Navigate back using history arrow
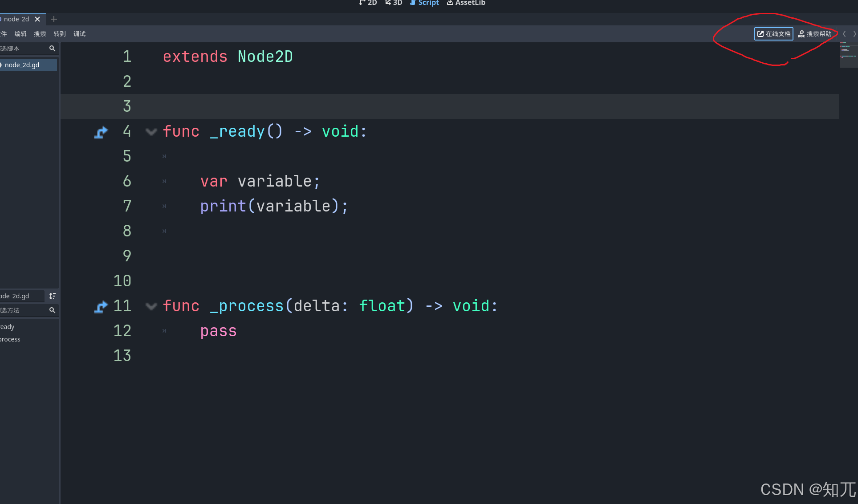This screenshot has height=504, width=858. click(x=844, y=33)
